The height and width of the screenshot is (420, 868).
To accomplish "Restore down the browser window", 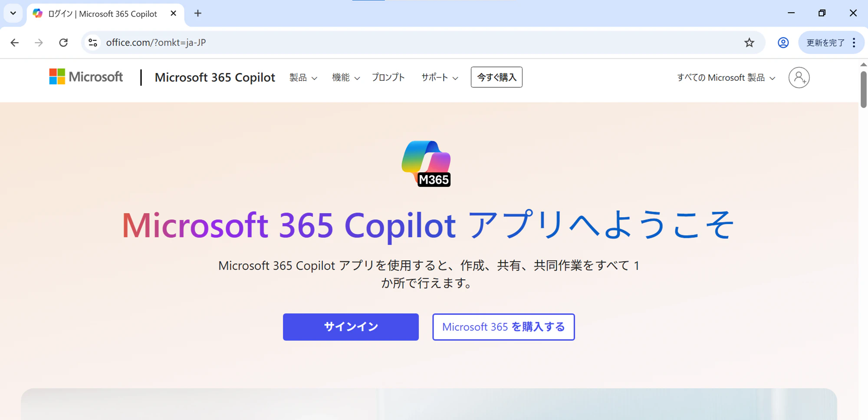I will pyautogui.click(x=822, y=13).
